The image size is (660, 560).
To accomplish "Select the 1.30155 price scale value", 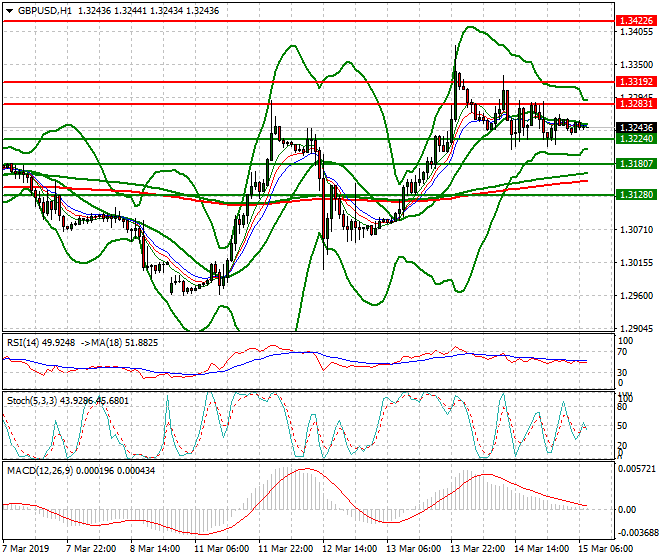I will 637,263.
